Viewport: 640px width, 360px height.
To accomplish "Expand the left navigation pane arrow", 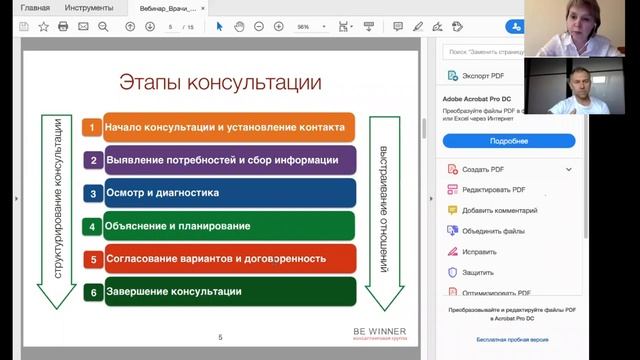I will pyautogui.click(x=16, y=199).
